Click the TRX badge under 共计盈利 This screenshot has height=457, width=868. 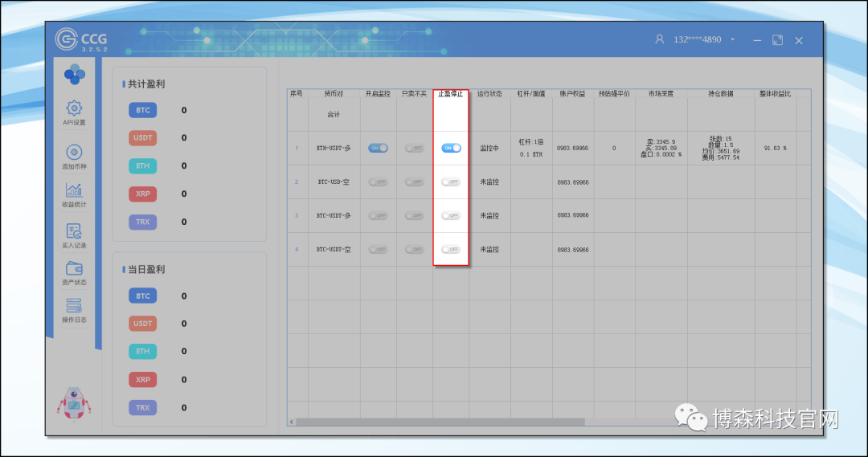143,222
